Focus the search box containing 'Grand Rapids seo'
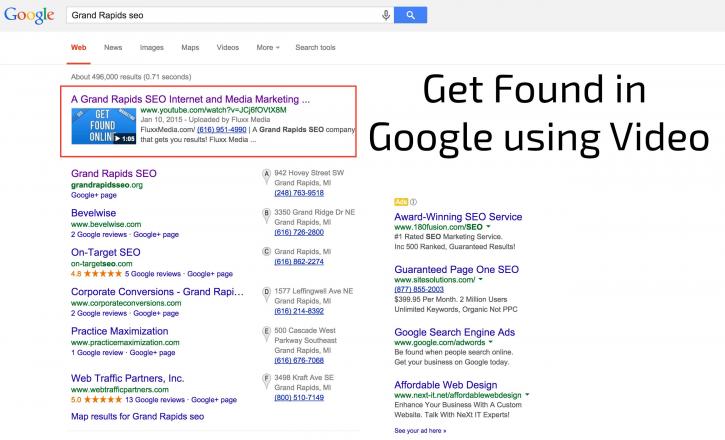 tap(224, 15)
